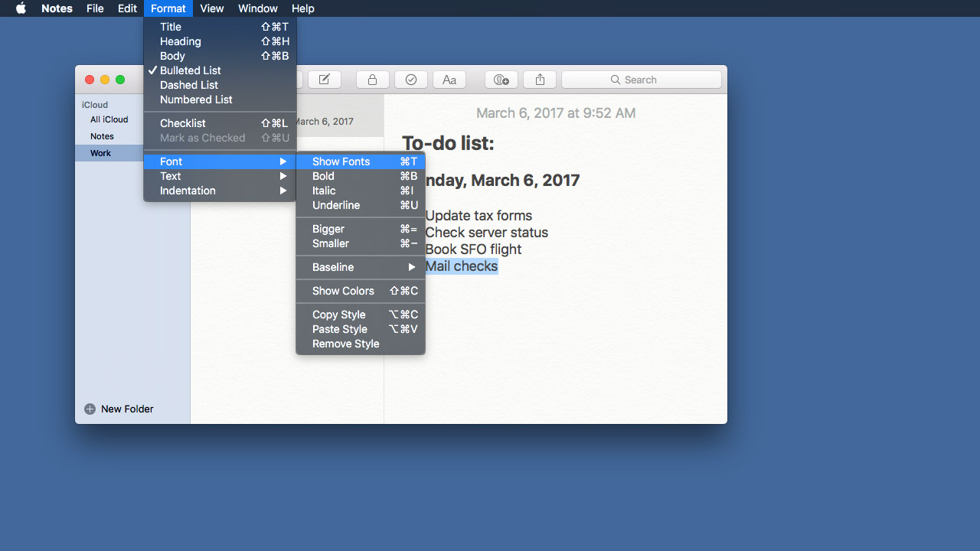
Task: Apply Bold from Font submenu
Action: pyautogui.click(x=361, y=176)
